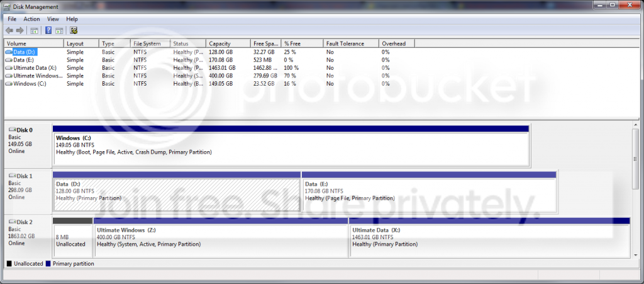644x284 pixels.
Task: Sort by the Free Space column header
Action: [266, 43]
